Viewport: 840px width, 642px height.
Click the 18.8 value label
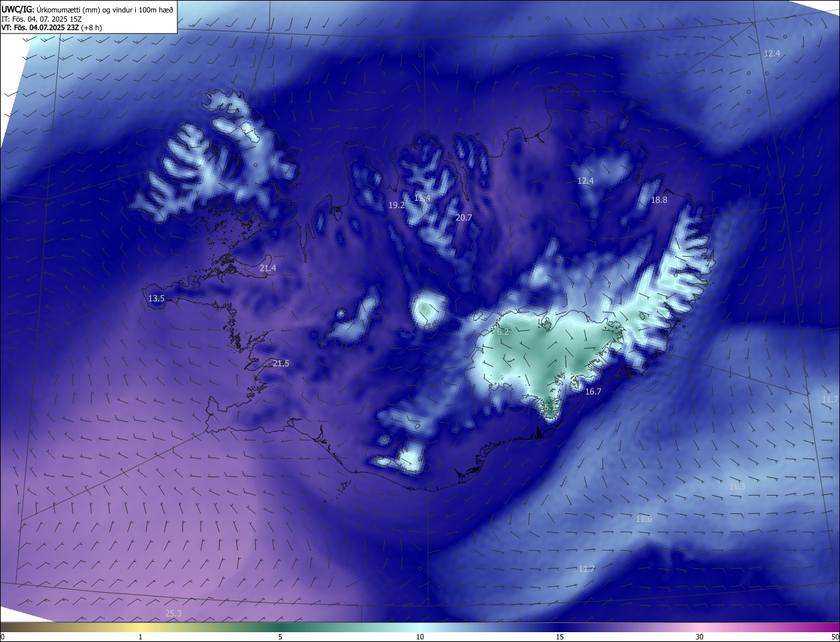pos(659,200)
